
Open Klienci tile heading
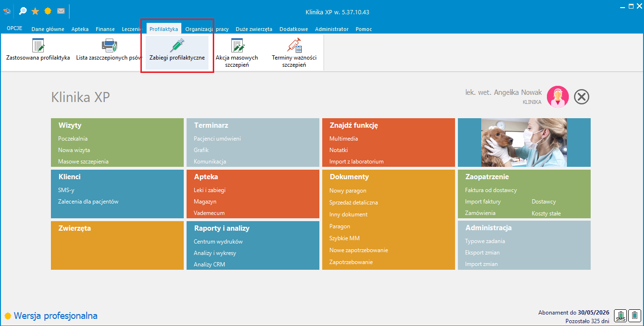(69, 177)
